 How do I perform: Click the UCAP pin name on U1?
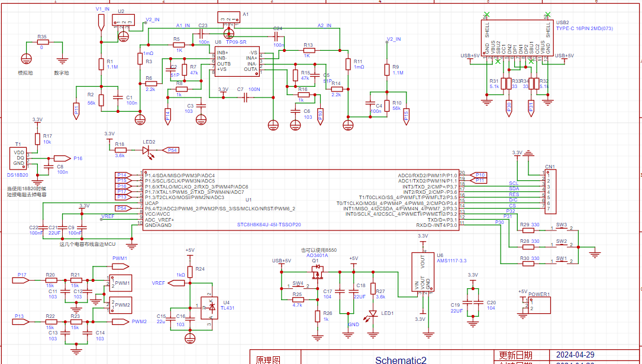(150, 203)
